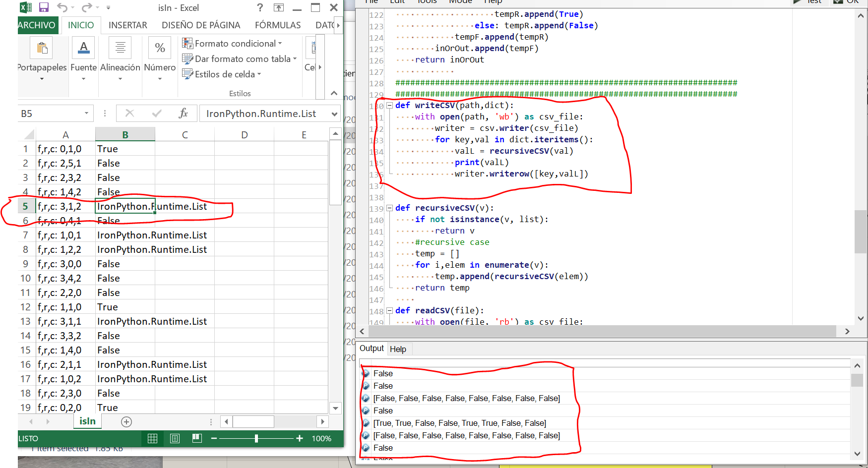The height and width of the screenshot is (468, 868).
Task: Expand the formula bar with chevron
Action: tap(334, 114)
